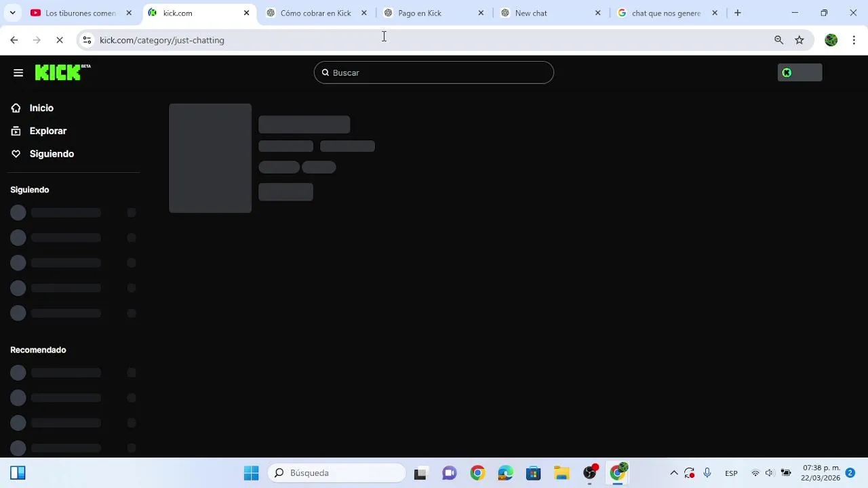View site information for kick.com

[87, 40]
